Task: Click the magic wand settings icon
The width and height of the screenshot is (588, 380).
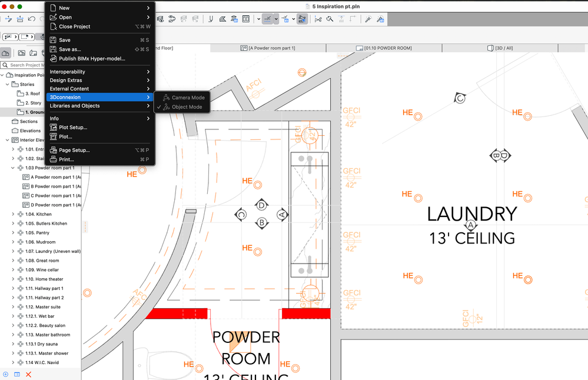Action: pyautogui.click(x=380, y=19)
